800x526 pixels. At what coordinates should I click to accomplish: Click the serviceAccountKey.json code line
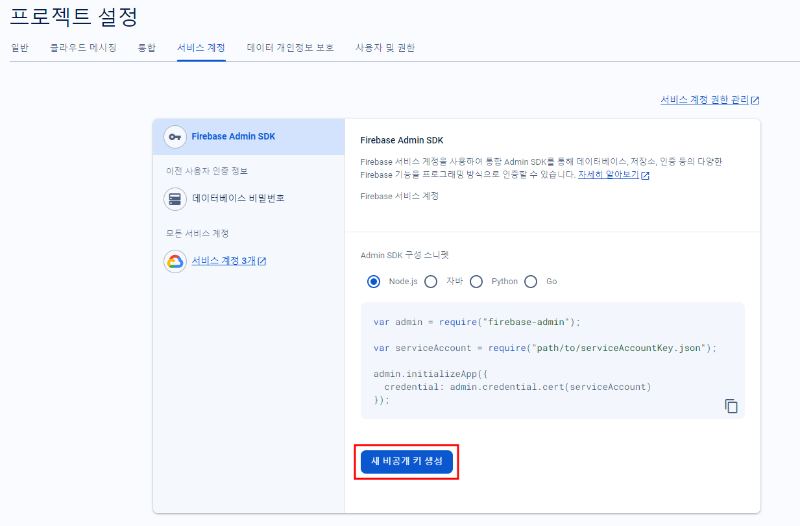[545, 348]
